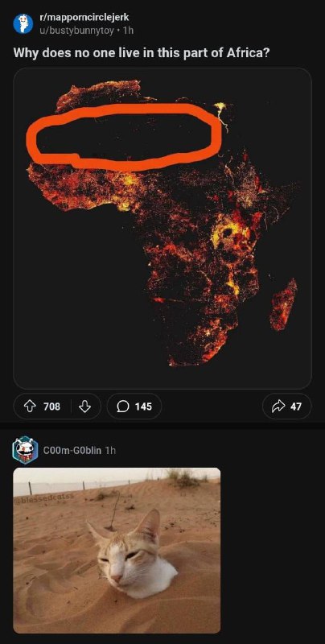Visit u/bustybunnytoy's profile
The height and width of the screenshot is (644, 325).
(x=76, y=30)
